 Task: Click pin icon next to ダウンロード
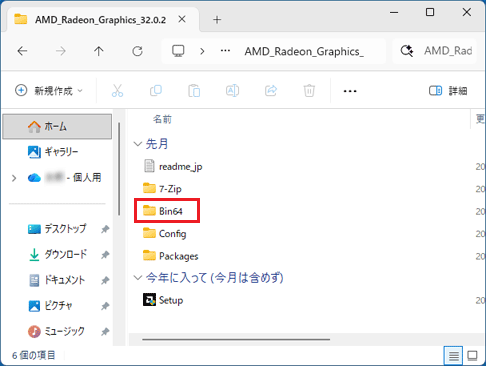click(x=105, y=255)
